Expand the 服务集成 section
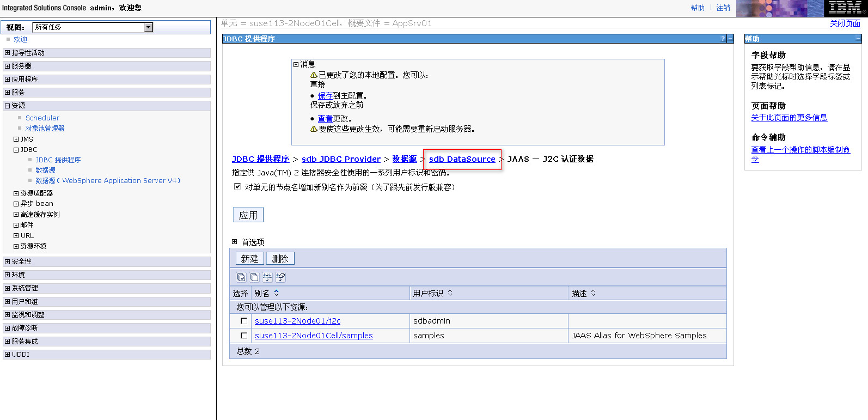 8,342
